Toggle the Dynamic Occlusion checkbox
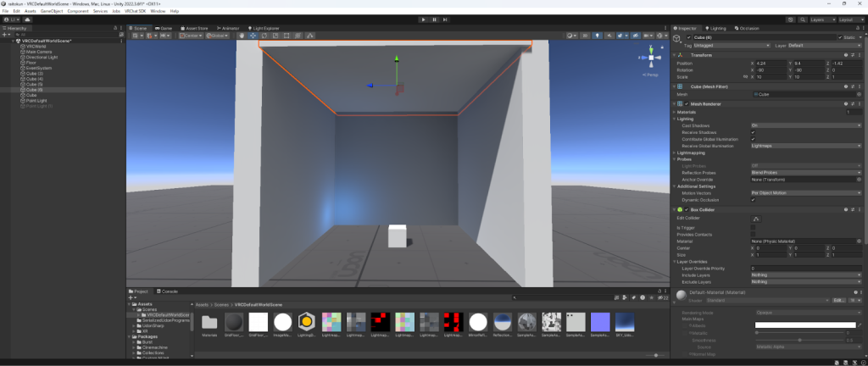The width and height of the screenshot is (868, 366). coord(753,199)
